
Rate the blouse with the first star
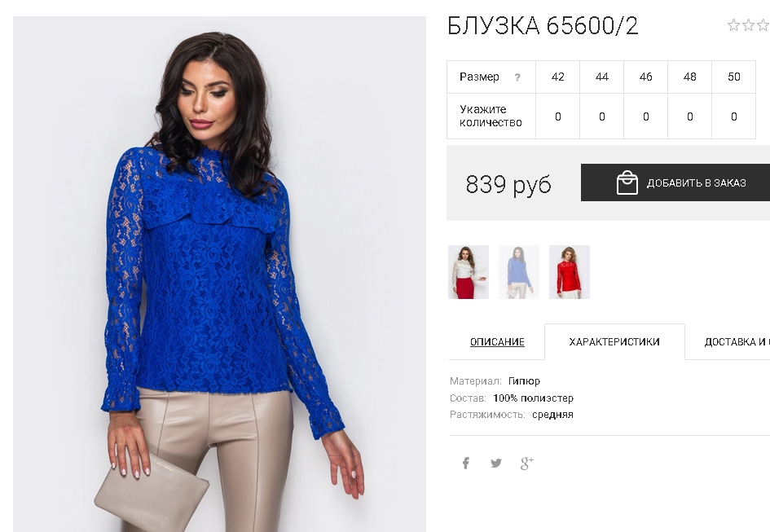click(x=733, y=25)
